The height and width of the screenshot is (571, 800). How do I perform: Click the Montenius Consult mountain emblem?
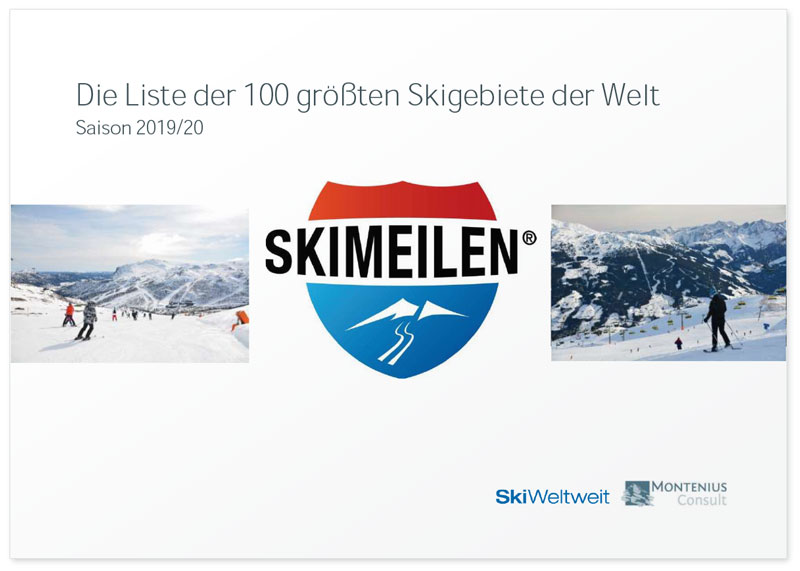tap(637, 493)
